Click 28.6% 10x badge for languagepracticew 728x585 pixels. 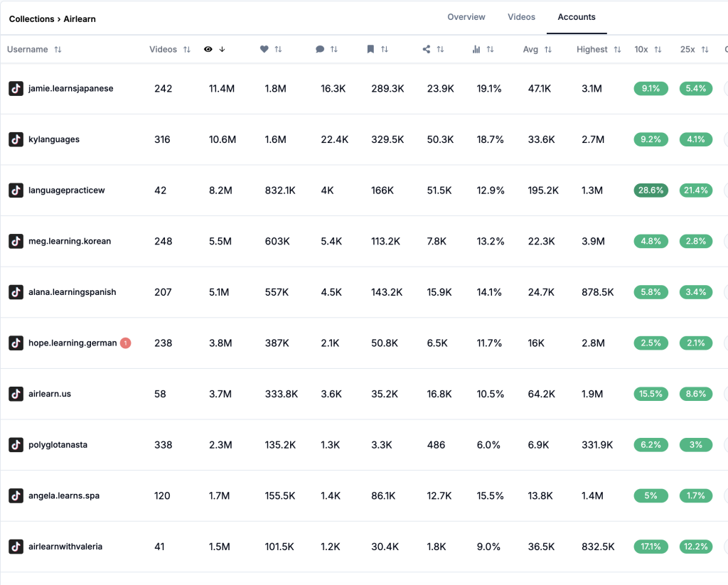(x=651, y=190)
